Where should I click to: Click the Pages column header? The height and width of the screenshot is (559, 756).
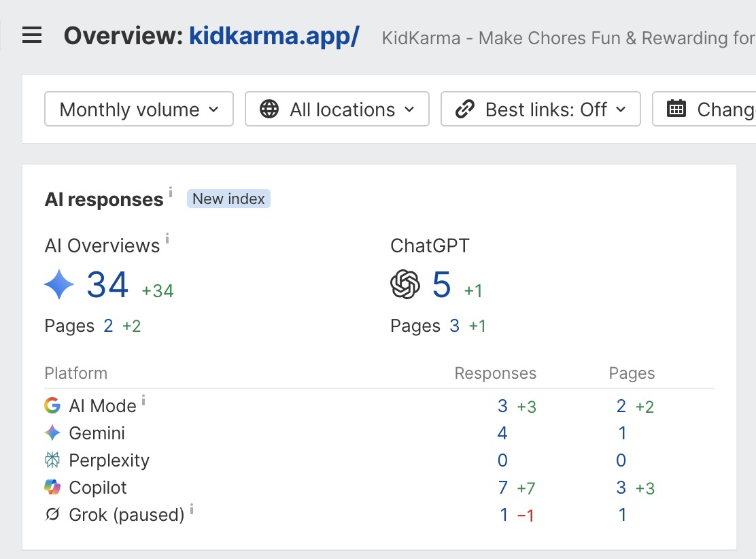pyautogui.click(x=632, y=373)
